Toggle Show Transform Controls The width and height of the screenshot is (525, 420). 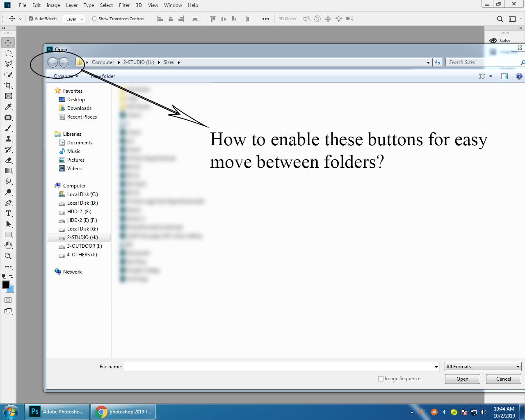[x=94, y=18]
